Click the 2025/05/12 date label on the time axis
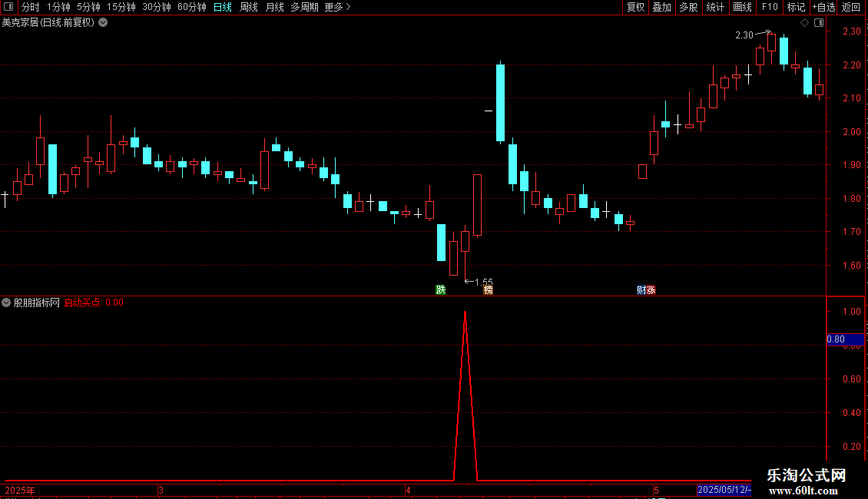This screenshot has width=868, height=499. tap(724, 490)
